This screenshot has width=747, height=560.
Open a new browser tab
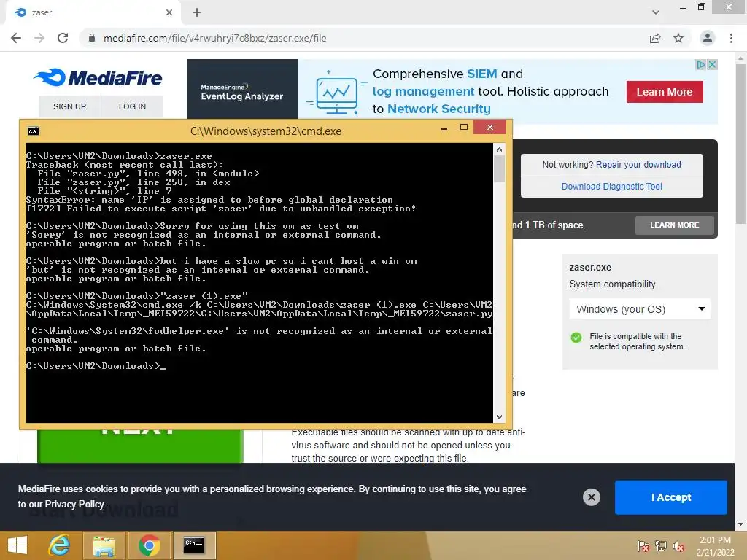pyautogui.click(x=197, y=12)
